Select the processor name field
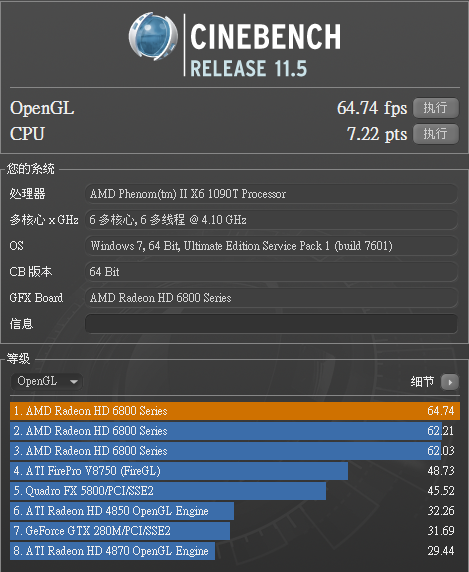 tap(271, 194)
